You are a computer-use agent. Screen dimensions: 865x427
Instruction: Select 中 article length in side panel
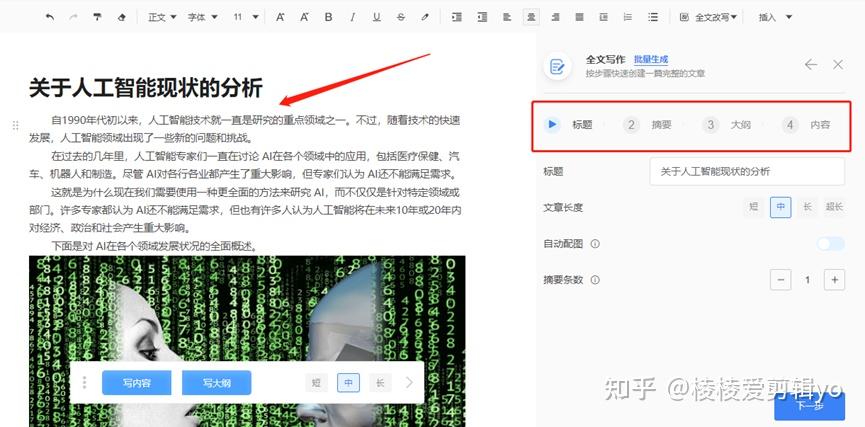point(781,207)
